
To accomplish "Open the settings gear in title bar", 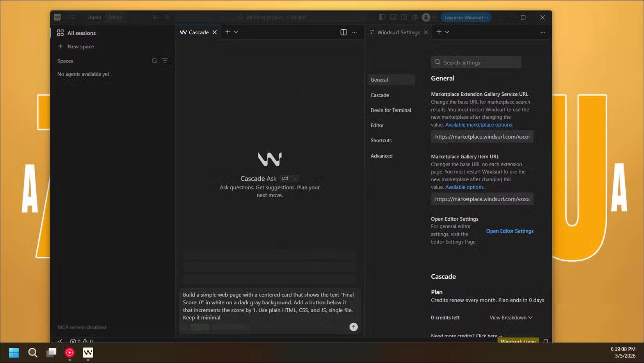I will pos(415,17).
